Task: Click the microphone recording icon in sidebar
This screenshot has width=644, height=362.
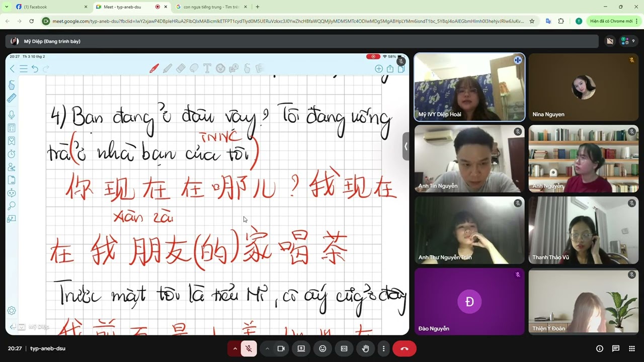Action: tap(12, 115)
